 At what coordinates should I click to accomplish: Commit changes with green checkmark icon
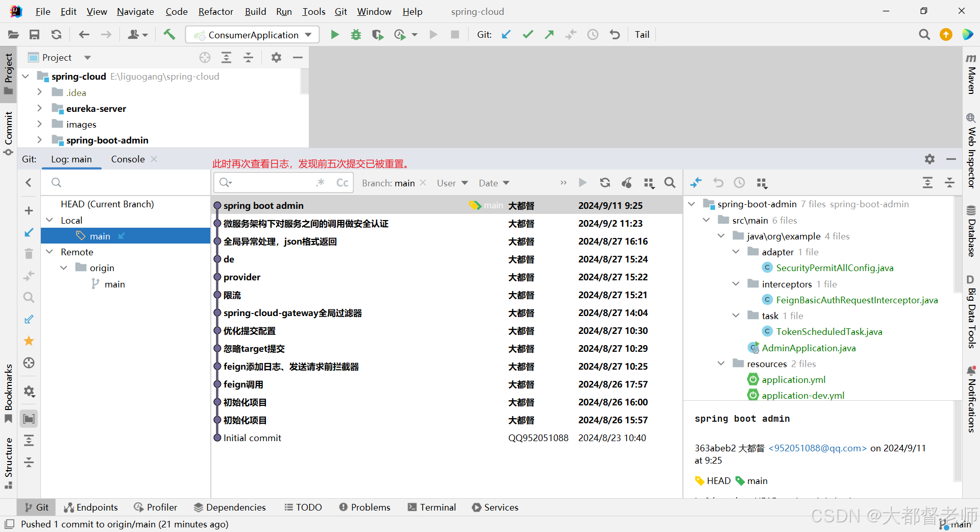[x=528, y=35]
